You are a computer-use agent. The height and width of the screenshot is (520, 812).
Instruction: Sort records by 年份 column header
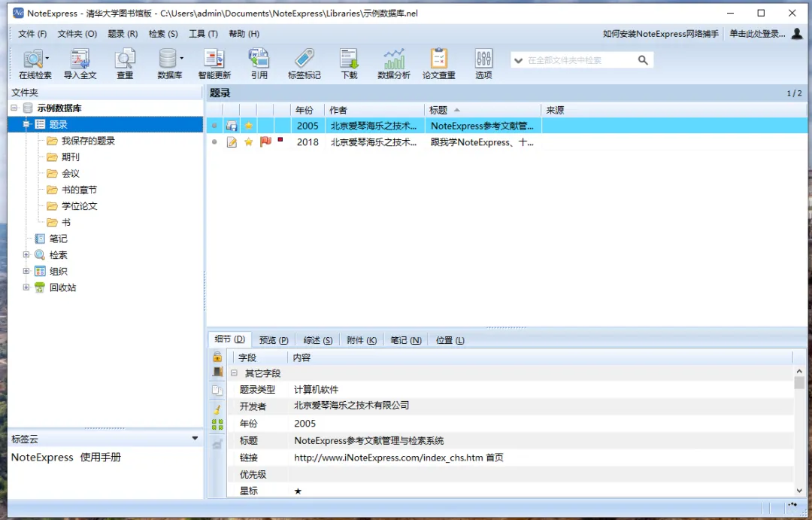308,110
